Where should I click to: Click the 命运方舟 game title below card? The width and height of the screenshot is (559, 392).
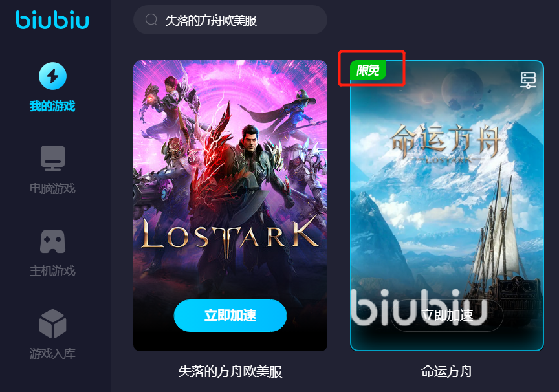click(x=447, y=372)
